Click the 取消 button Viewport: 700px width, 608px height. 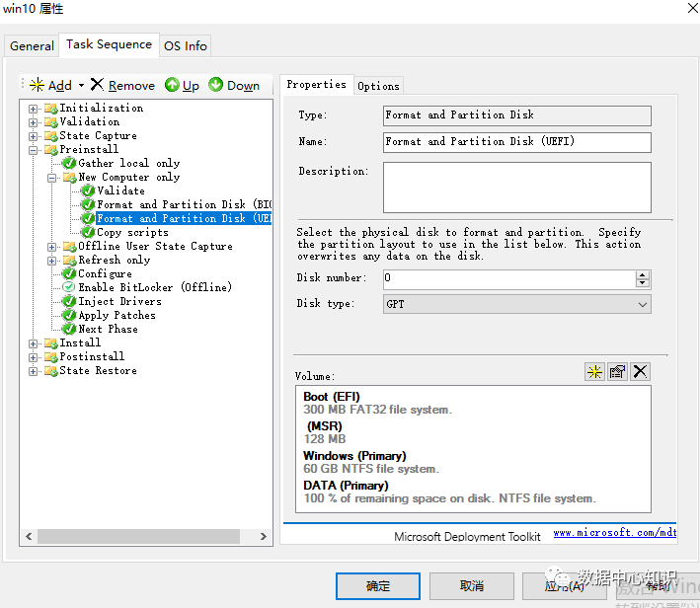[471, 586]
